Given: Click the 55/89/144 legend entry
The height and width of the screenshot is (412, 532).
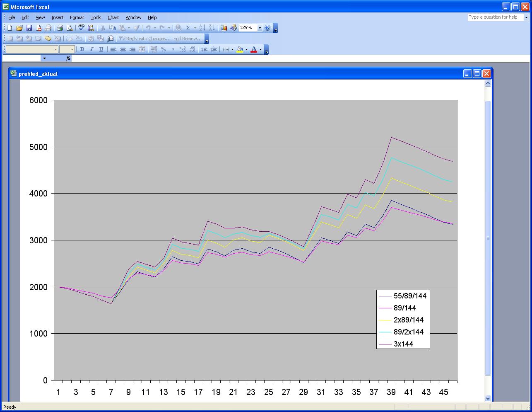Looking at the screenshot, I should [x=409, y=296].
